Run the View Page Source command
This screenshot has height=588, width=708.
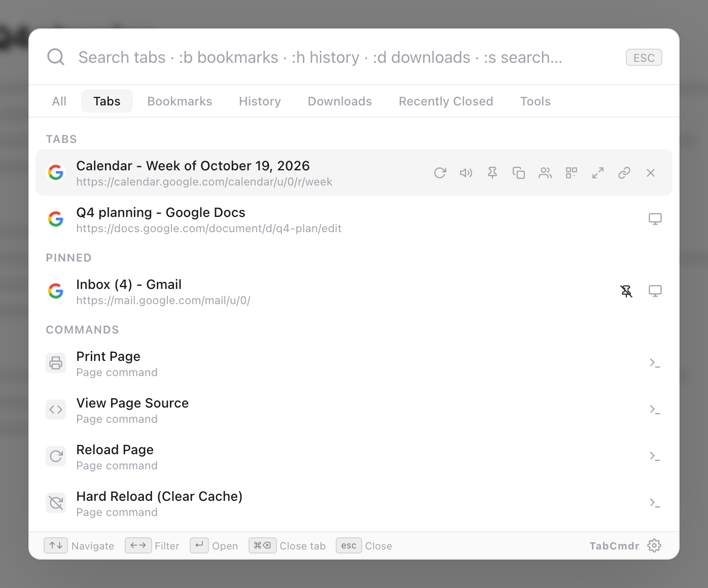pyautogui.click(x=354, y=410)
